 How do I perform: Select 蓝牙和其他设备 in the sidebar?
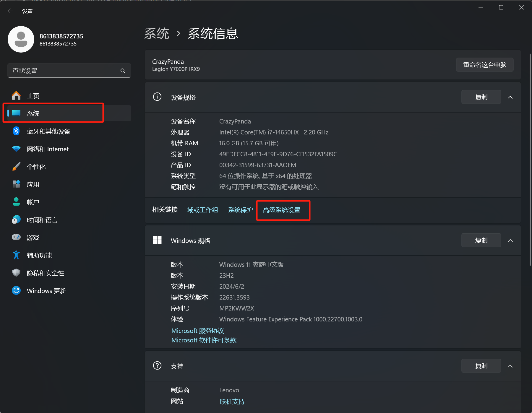pyautogui.click(x=69, y=131)
